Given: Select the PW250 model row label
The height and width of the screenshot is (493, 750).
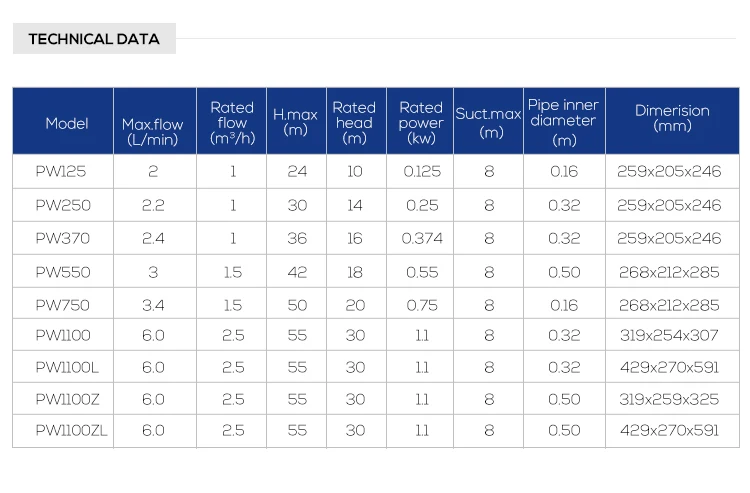Looking at the screenshot, I should (x=61, y=205).
